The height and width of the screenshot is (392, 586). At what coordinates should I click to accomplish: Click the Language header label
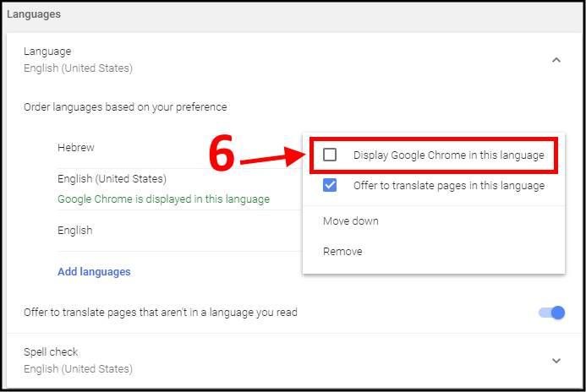pyautogui.click(x=47, y=52)
